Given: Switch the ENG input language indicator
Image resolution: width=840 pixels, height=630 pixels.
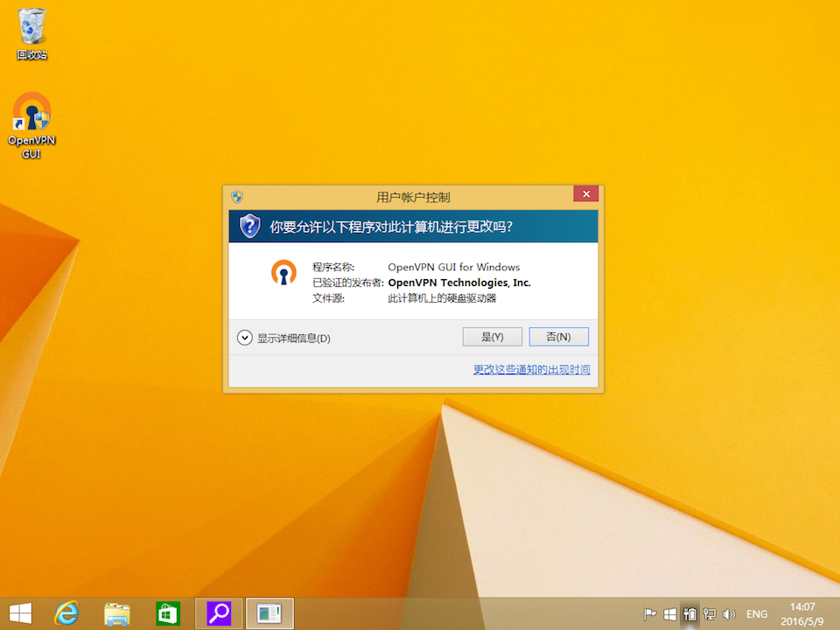Looking at the screenshot, I should (x=757, y=614).
